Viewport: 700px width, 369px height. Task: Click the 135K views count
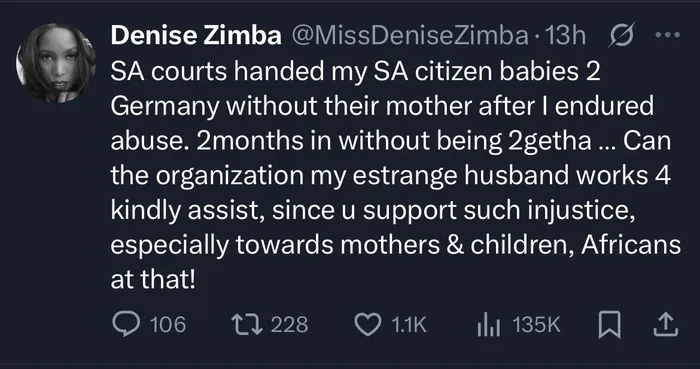click(536, 324)
